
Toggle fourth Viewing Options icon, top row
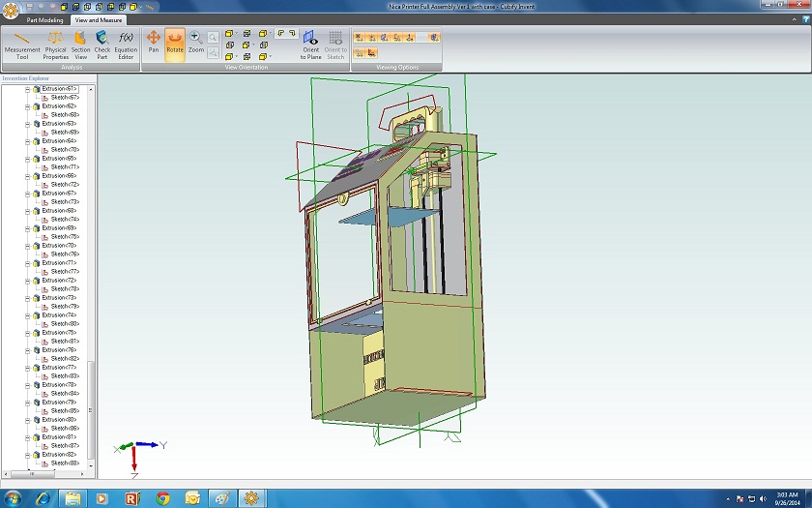coord(397,38)
